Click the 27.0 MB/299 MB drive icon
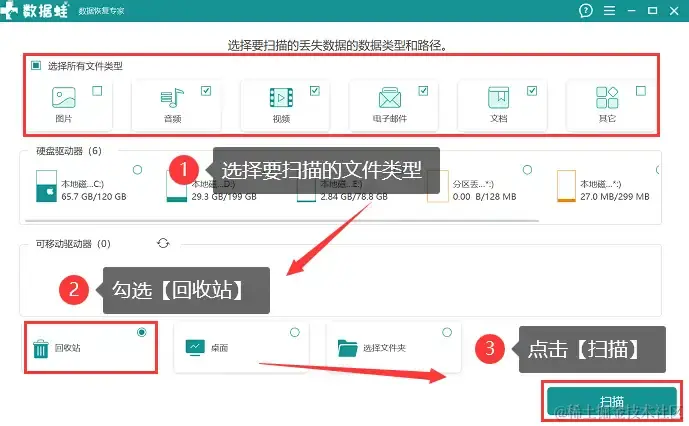The height and width of the screenshot is (426, 689). point(566,186)
